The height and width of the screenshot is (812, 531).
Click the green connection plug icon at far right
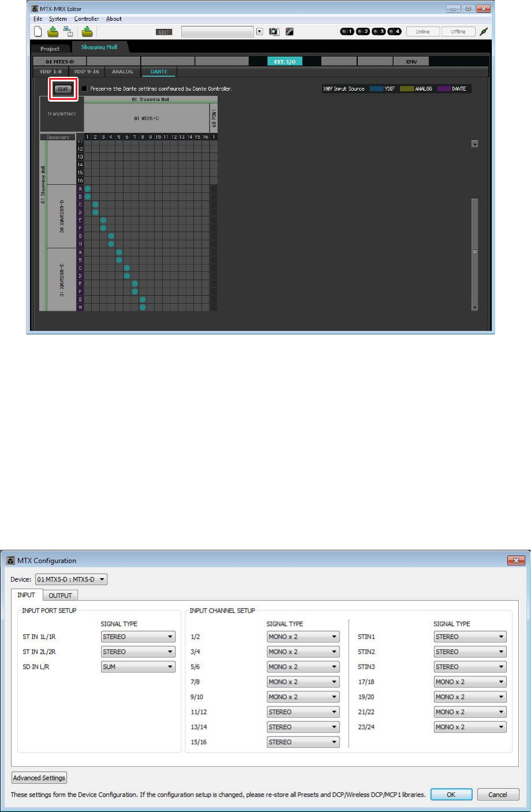484,32
